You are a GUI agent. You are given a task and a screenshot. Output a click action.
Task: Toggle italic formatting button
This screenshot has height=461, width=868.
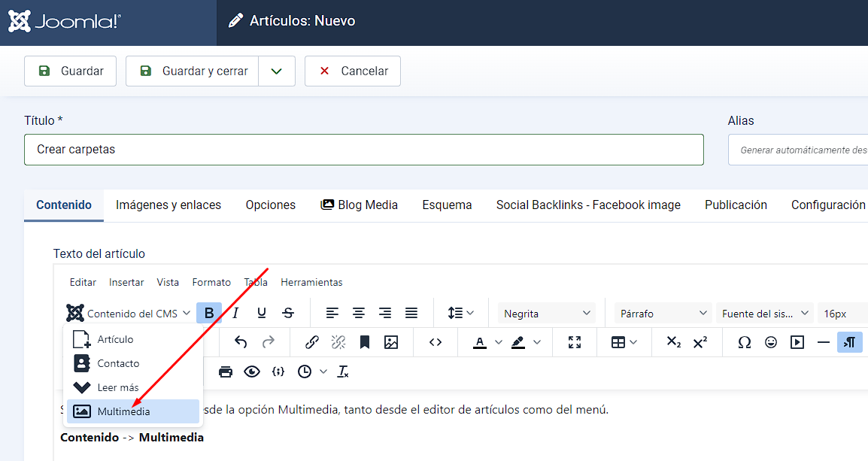235,313
